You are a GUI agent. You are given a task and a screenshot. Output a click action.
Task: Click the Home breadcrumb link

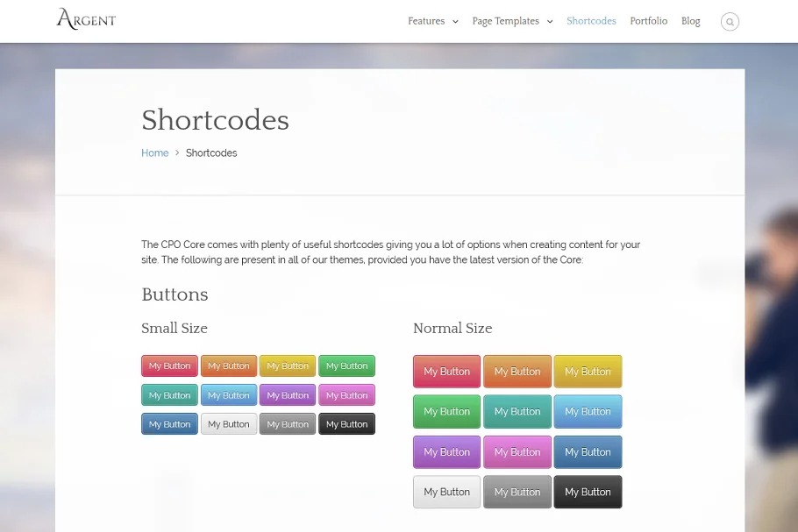tap(154, 153)
